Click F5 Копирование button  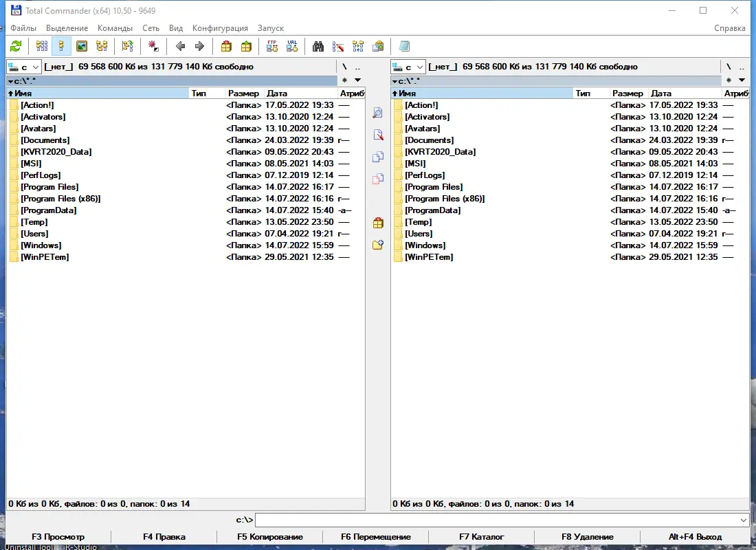click(x=270, y=536)
